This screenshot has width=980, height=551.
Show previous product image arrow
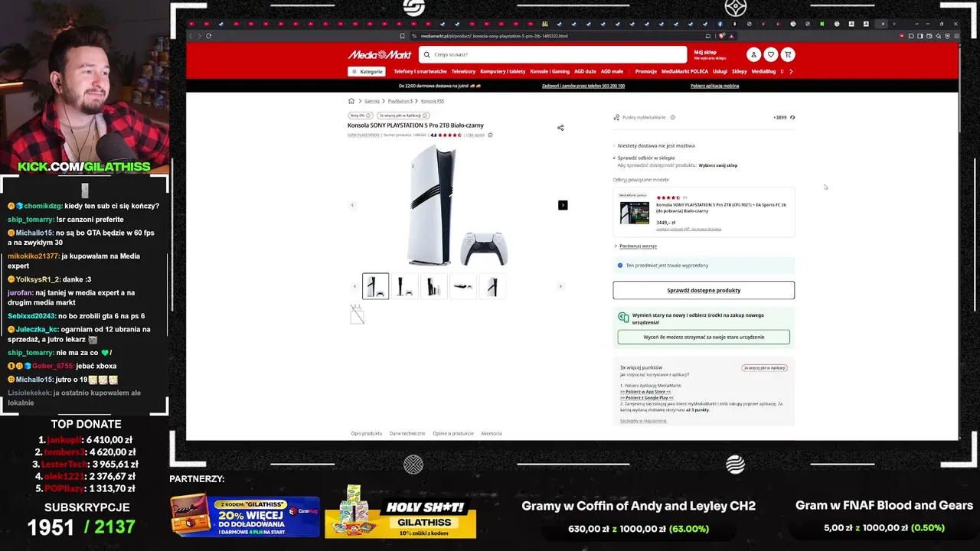click(x=352, y=205)
